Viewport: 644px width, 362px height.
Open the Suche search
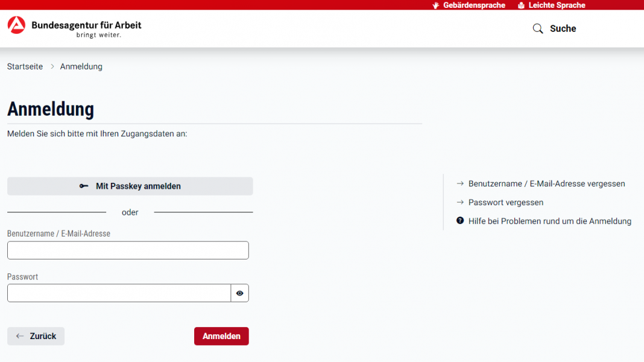pyautogui.click(x=563, y=28)
